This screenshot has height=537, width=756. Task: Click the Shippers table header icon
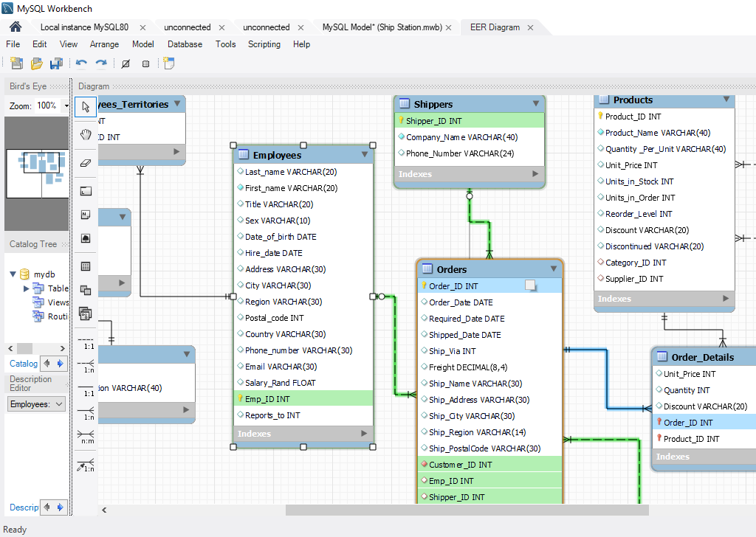pyautogui.click(x=405, y=103)
